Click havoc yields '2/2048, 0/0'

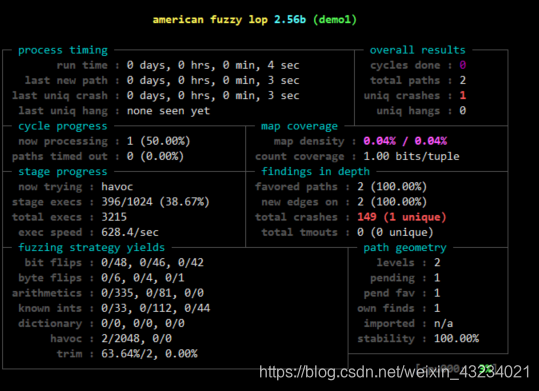click(x=136, y=338)
